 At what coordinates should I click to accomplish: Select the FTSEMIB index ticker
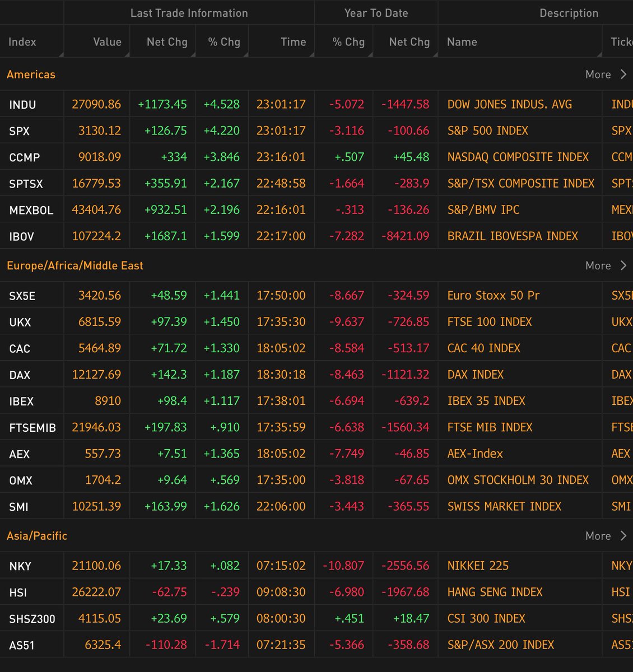pos(32,428)
